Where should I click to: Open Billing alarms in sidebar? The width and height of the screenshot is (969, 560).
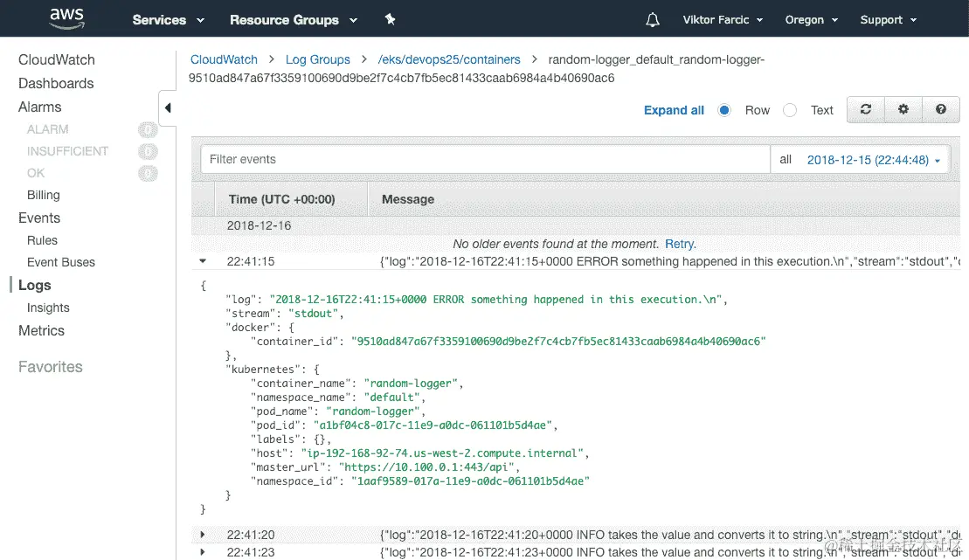point(44,195)
